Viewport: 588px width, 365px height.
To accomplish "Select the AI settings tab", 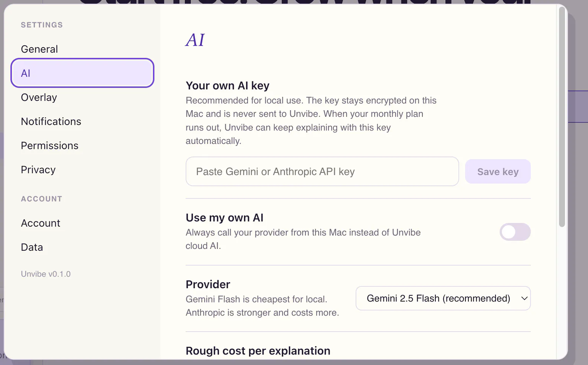I will (x=82, y=73).
